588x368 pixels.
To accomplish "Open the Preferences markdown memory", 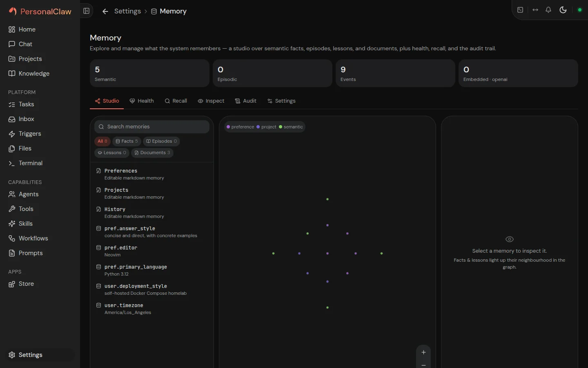I will [152, 174].
